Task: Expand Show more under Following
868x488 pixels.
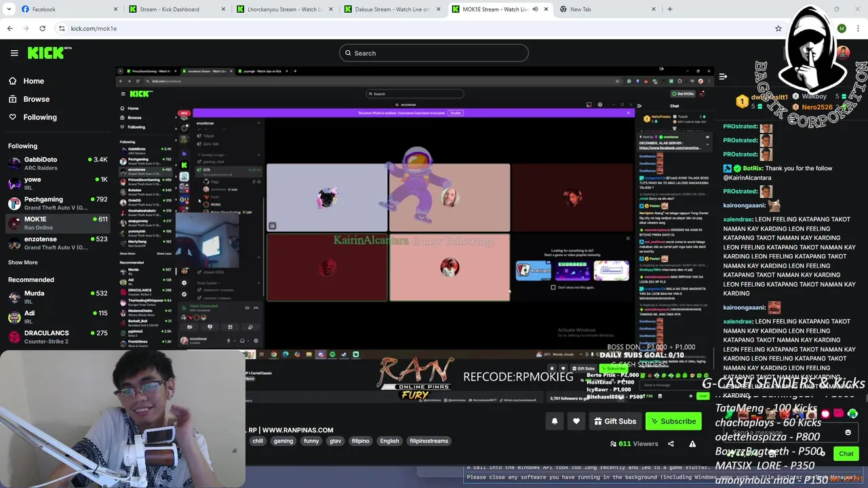Action: 23,262
